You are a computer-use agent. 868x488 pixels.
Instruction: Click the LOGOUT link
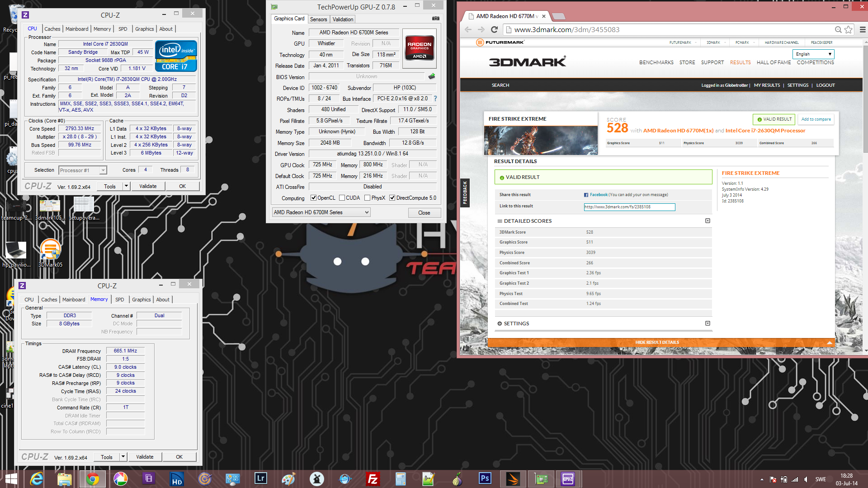point(826,85)
